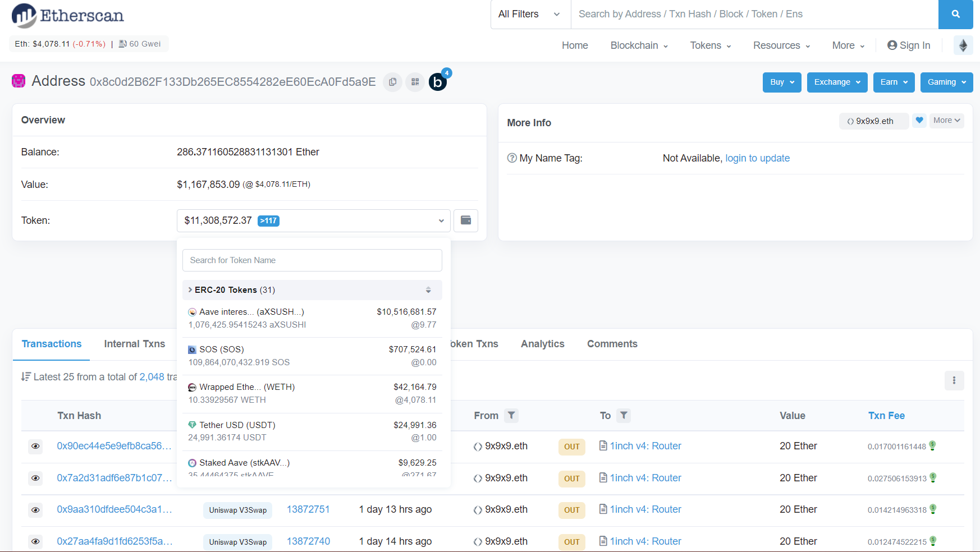Expand the More nav menu
Viewport: 980px width, 552px height.
pos(849,45)
